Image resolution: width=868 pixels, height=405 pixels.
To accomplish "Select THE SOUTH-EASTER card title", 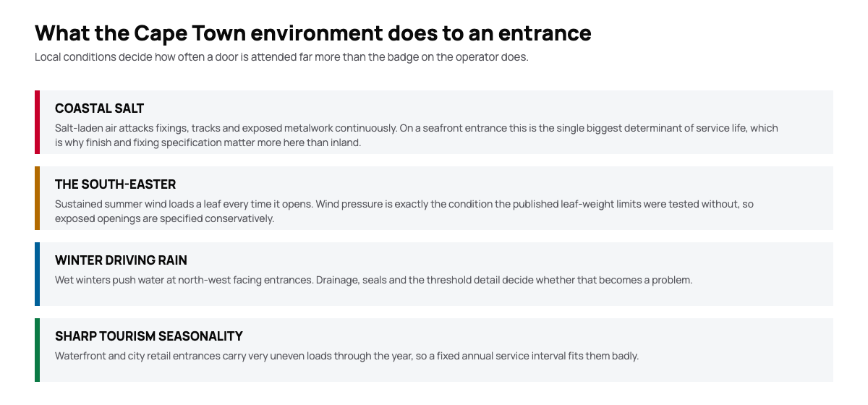I will (115, 184).
